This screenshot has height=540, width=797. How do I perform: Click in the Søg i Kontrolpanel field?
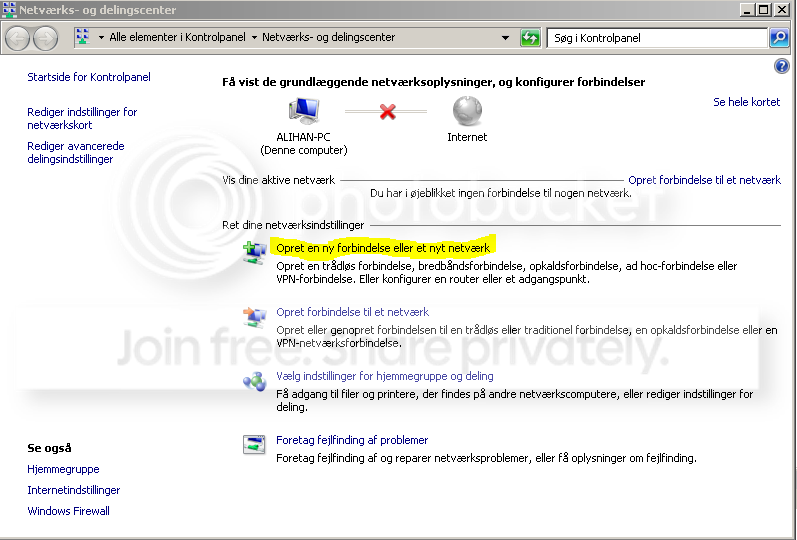(656, 38)
